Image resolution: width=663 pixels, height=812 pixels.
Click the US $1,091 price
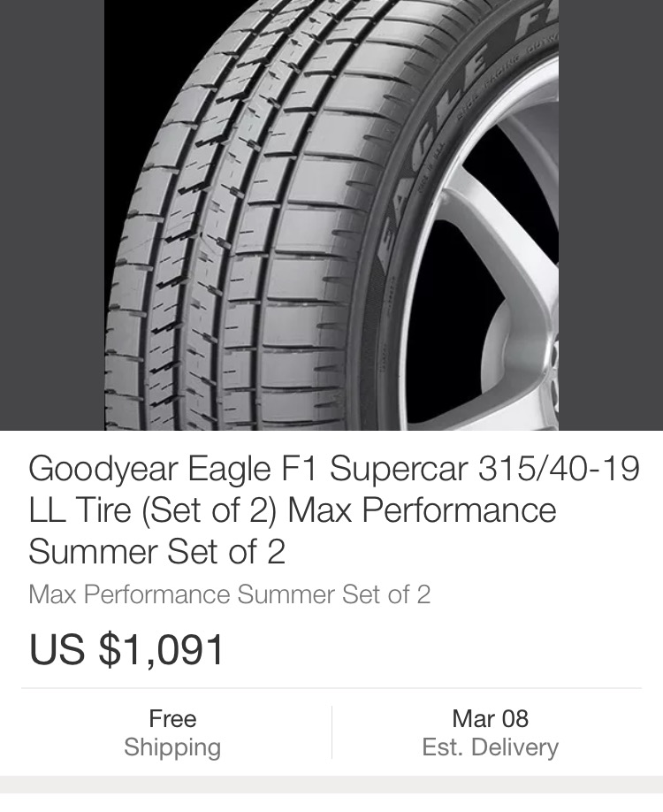click(127, 650)
